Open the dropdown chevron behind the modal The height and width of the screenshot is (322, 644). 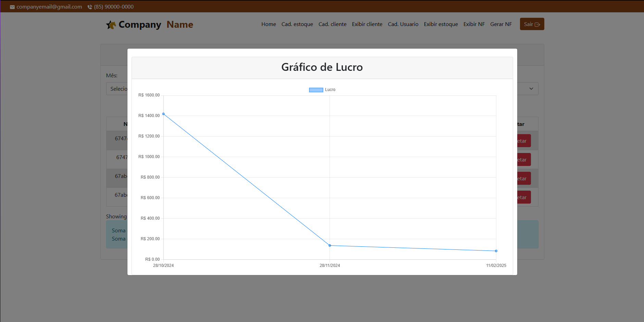pos(531,89)
